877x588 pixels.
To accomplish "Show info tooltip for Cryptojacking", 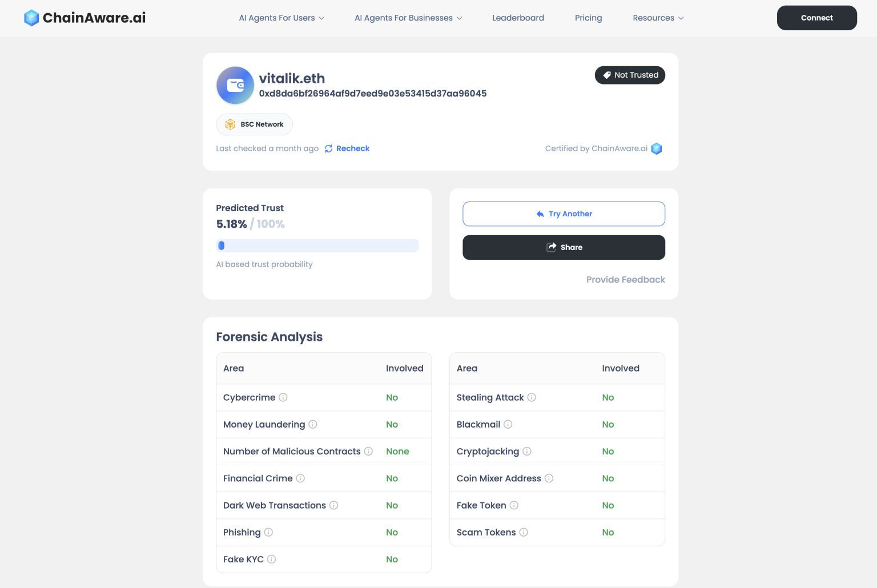I will point(527,452).
